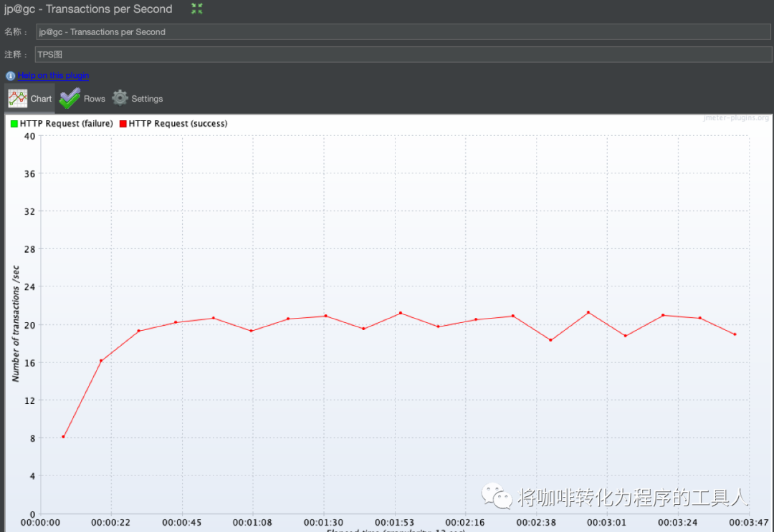Viewport: 774px width, 532px height.
Task: Click the green collapse arrows icon by the title
Action: [197, 9]
